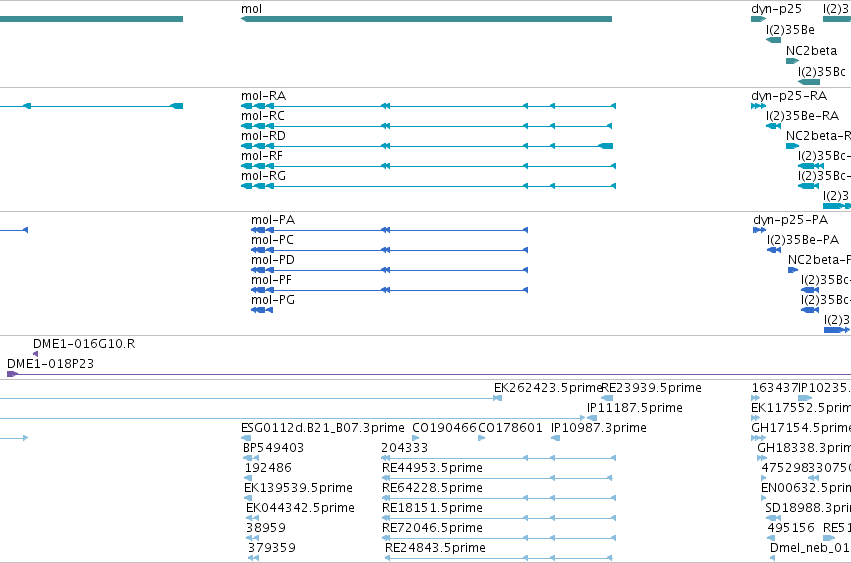Click the mol-PC protein label
Screen dimensions: 851x563
[272, 240]
